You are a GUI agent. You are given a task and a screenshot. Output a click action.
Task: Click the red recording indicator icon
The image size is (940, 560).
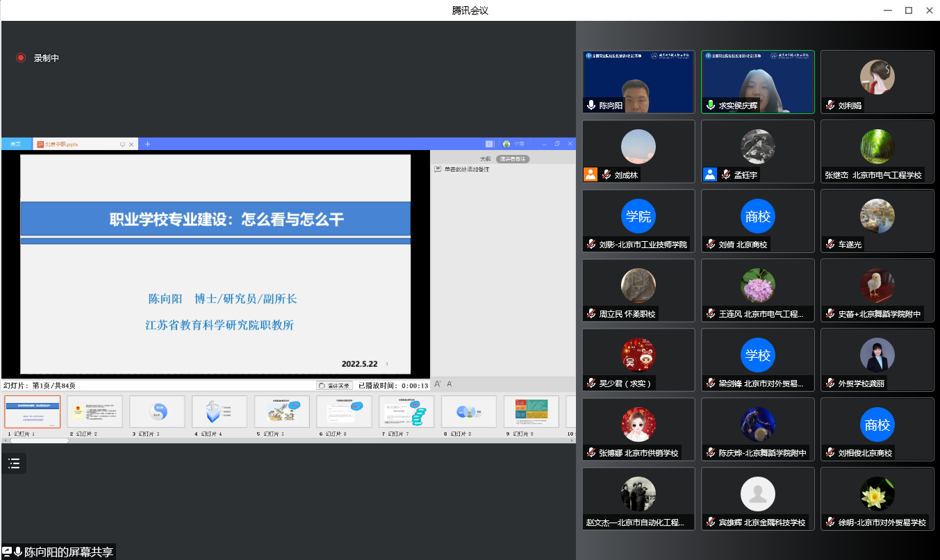[x=21, y=58]
